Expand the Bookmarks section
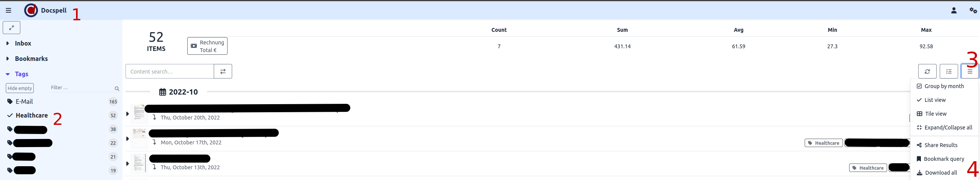 (31, 59)
